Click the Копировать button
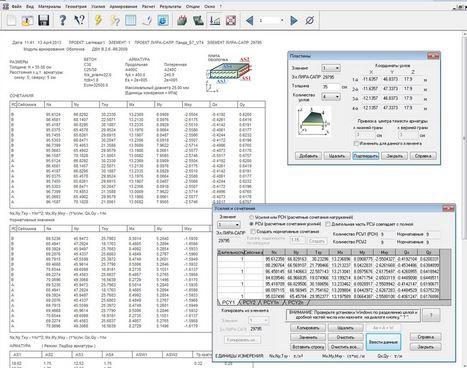 click(308, 328)
